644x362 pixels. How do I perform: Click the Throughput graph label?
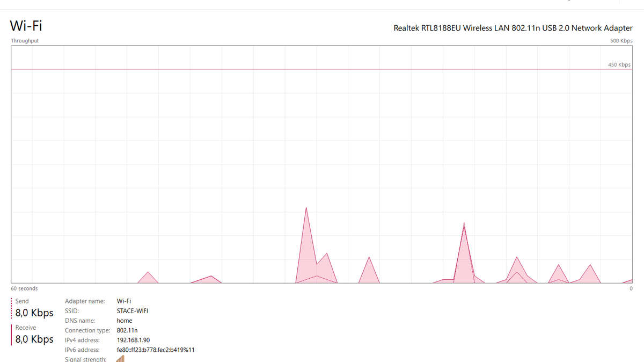click(25, 41)
